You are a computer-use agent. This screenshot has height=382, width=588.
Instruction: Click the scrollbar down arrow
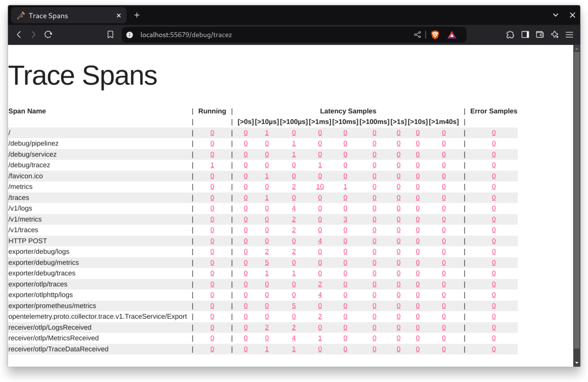[577, 363]
